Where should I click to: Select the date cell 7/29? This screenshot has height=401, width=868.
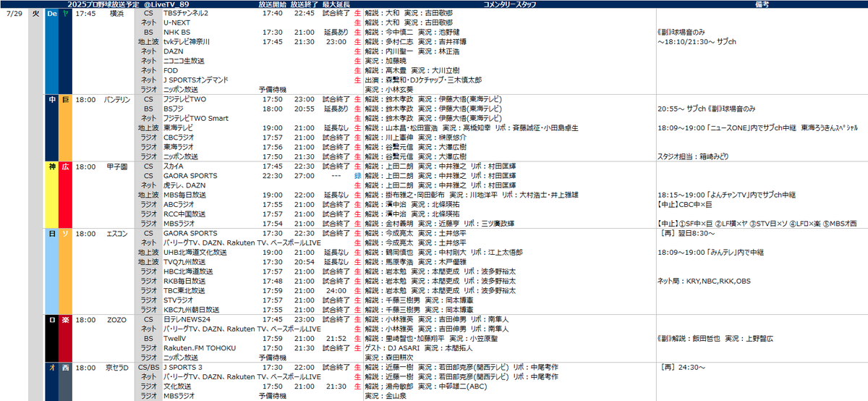pos(13,13)
